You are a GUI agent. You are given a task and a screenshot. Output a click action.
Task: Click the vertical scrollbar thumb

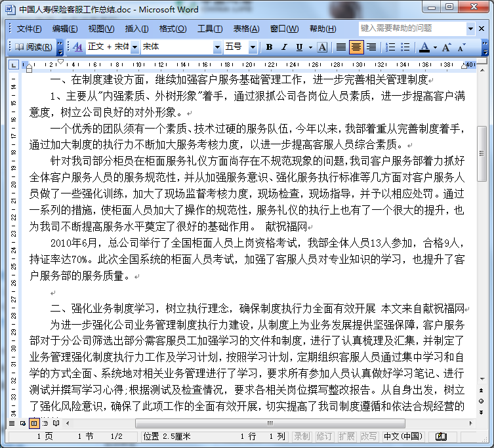[x=482, y=153]
